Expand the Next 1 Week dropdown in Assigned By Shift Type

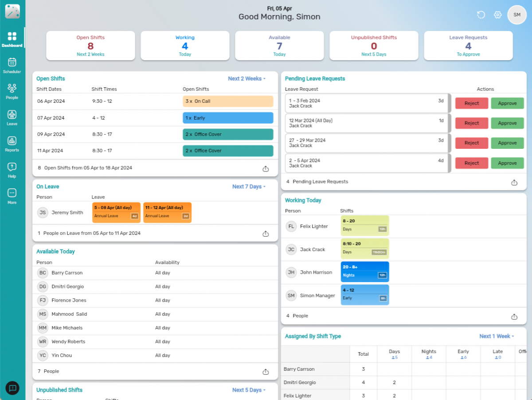[497, 336]
